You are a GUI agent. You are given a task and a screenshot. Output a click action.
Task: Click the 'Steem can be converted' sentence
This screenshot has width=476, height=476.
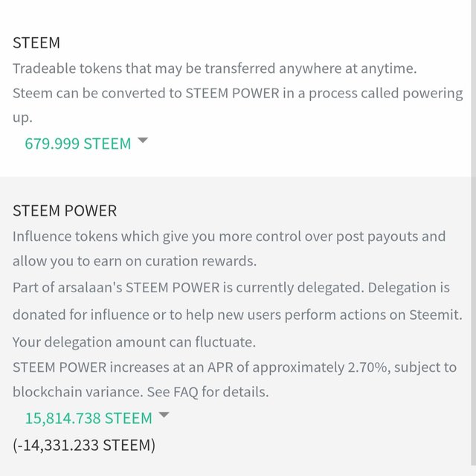tap(238, 94)
